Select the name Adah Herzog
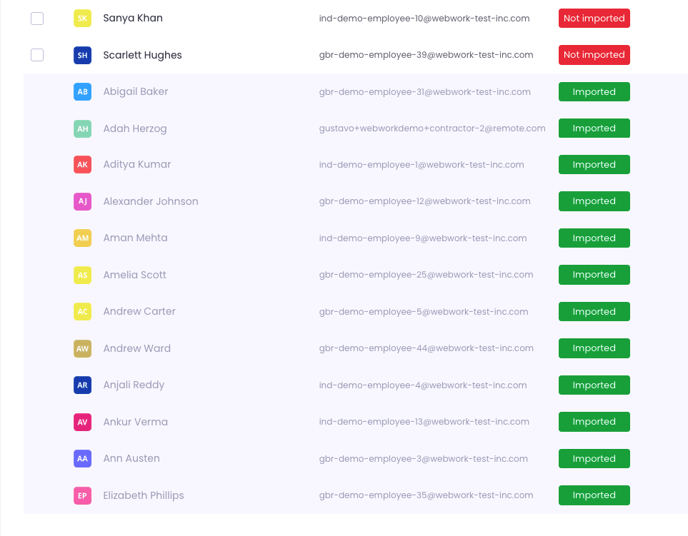Viewport: 688px width, 536px height. point(135,129)
